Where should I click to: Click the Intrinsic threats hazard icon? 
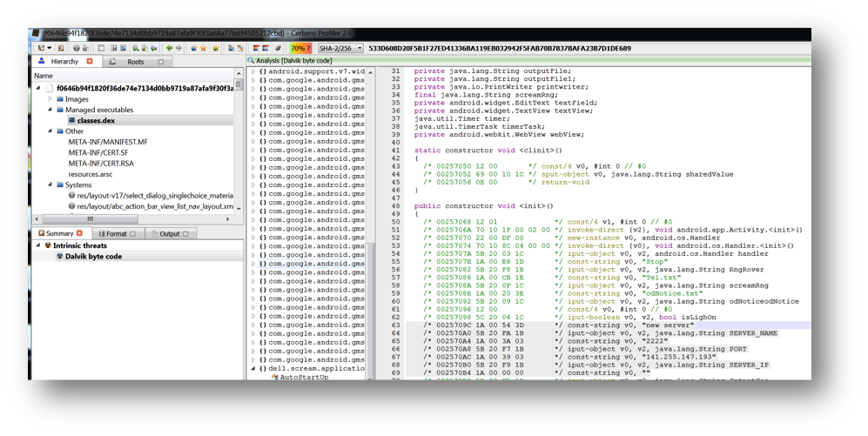[x=48, y=245]
